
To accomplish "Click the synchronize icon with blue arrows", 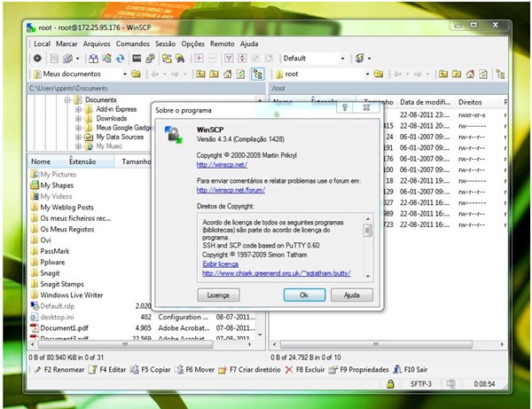I will (x=120, y=59).
